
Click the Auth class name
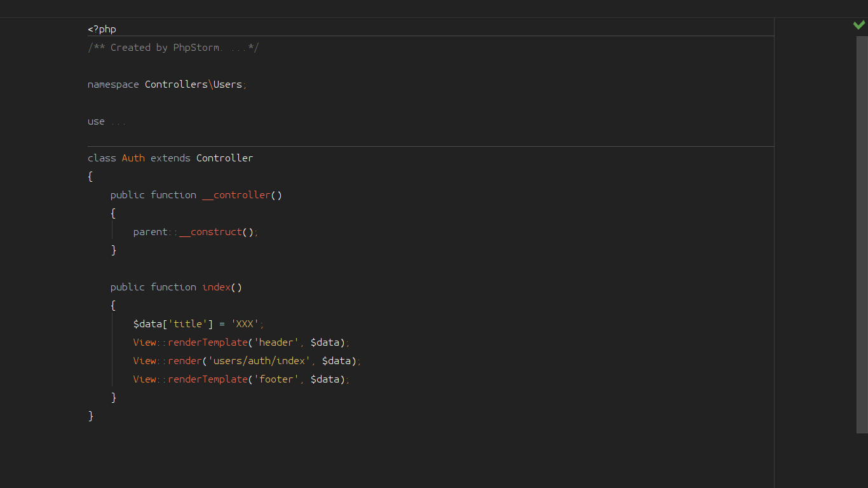click(x=133, y=158)
